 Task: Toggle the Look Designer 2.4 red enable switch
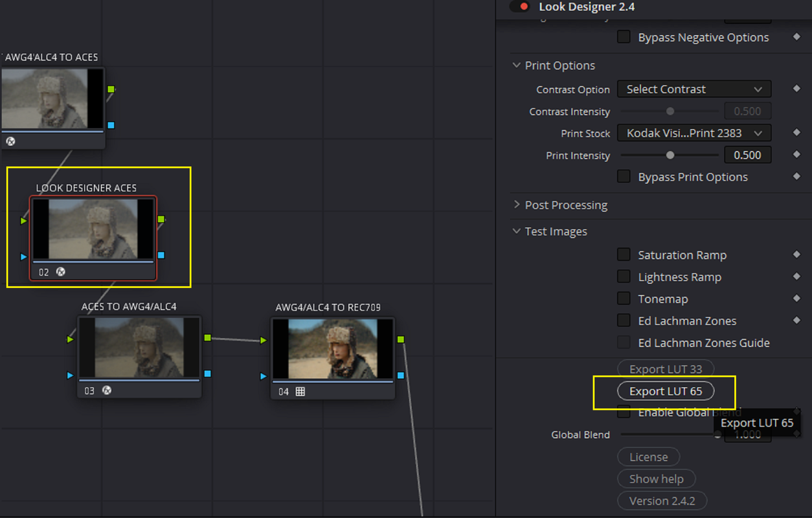(x=520, y=6)
